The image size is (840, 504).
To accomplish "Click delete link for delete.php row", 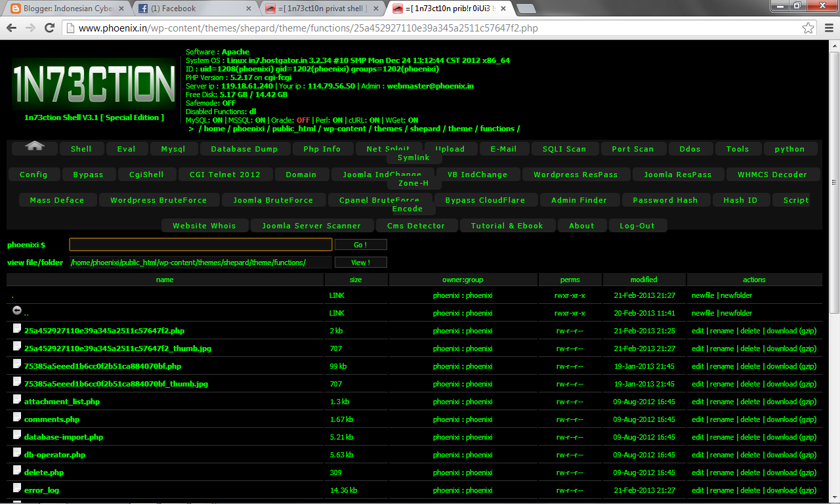I will (750, 472).
